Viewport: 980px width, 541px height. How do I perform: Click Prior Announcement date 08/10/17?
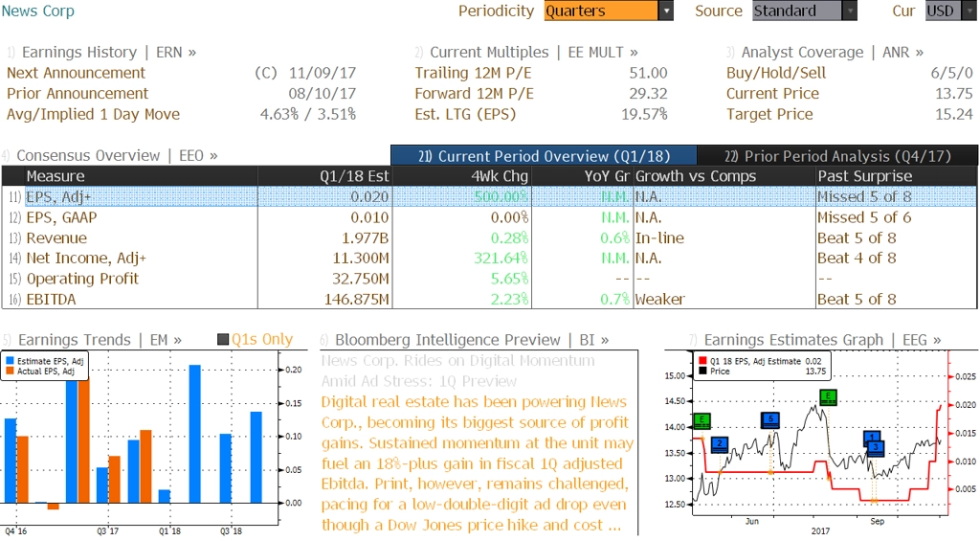pos(322,93)
